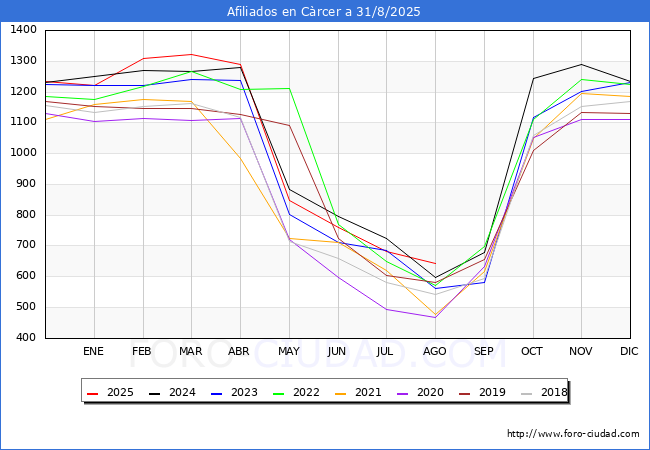
Task: Select the 2024 legend label
Action: [x=182, y=392]
